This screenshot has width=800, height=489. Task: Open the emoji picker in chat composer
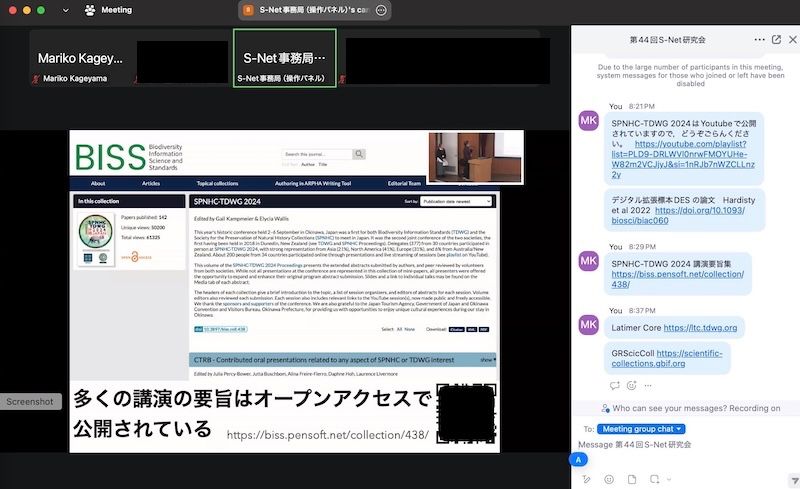609,479
